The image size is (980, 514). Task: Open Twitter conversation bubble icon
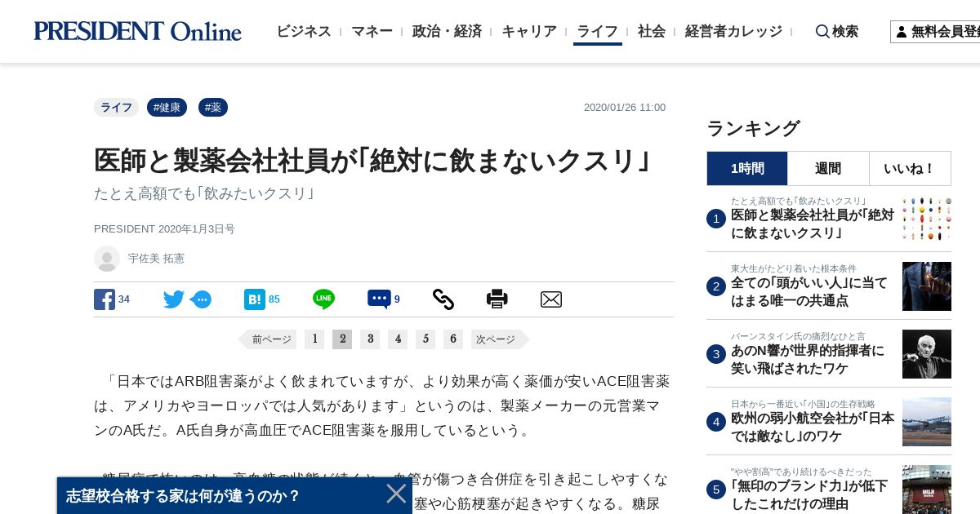coord(201,299)
